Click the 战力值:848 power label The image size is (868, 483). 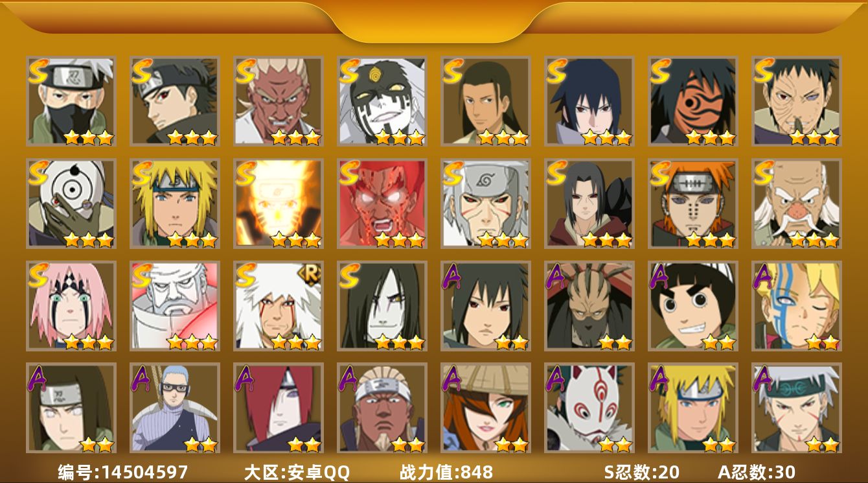(446, 472)
